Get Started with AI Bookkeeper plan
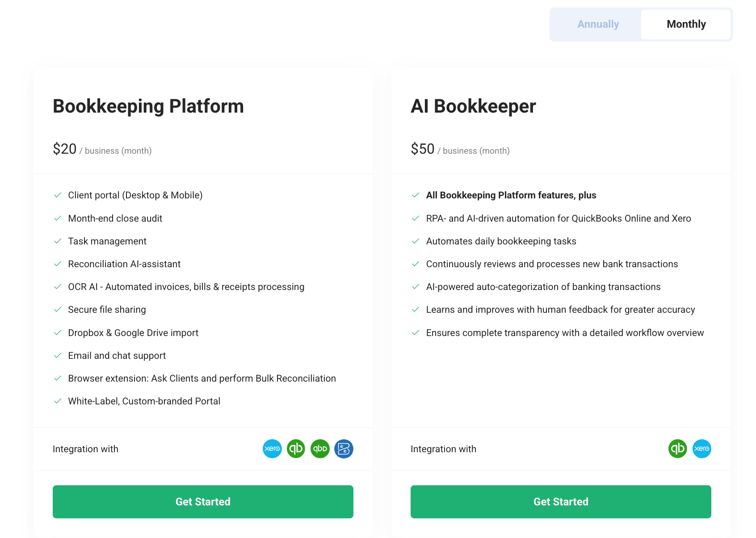756x538 pixels. [561, 502]
